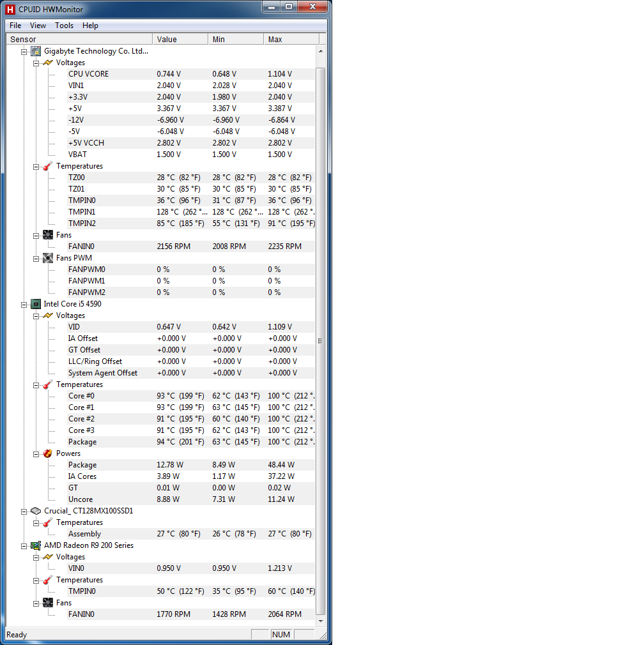Image resolution: width=644 pixels, height=645 pixels.
Task: Open the File menu
Action: (x=15, y=26)
